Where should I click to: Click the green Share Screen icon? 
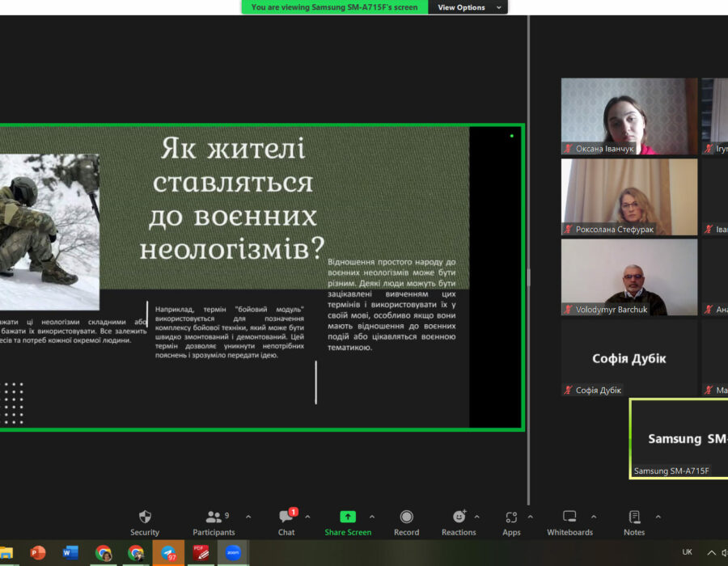point(348,517)
